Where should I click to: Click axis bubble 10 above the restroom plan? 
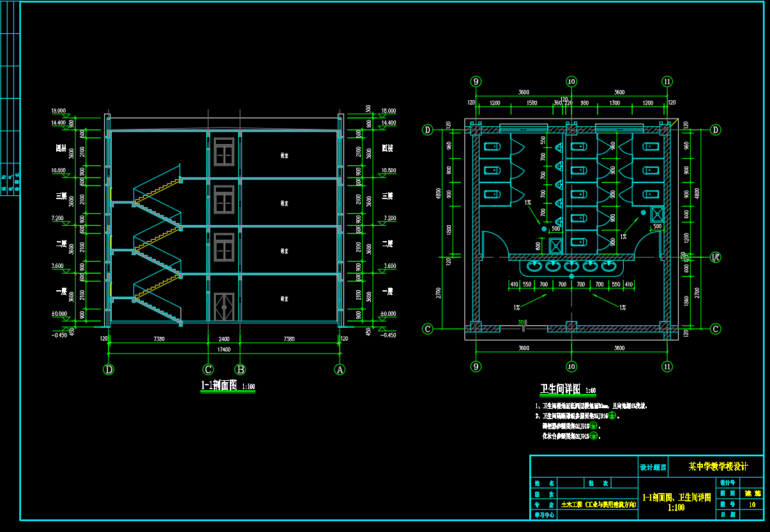pos(571,81)
